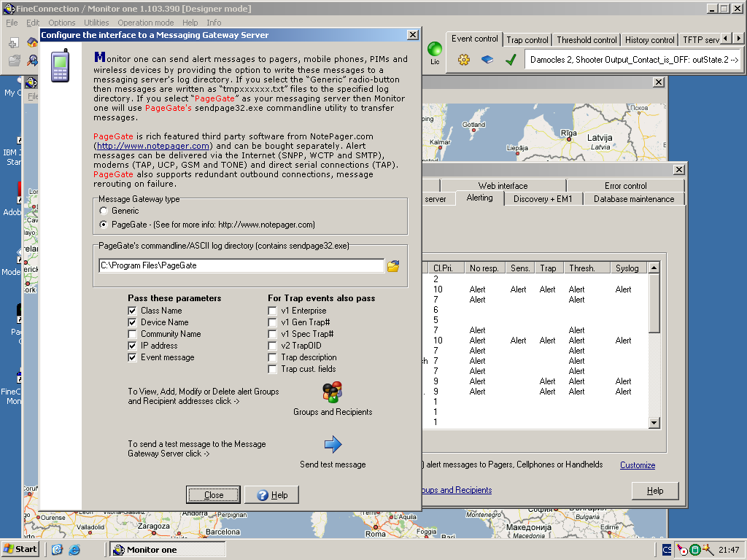Viewport: 747px width, 560px height.
Task: Click the yellow gear icon under Event control
Action: [x=463, y=60]
